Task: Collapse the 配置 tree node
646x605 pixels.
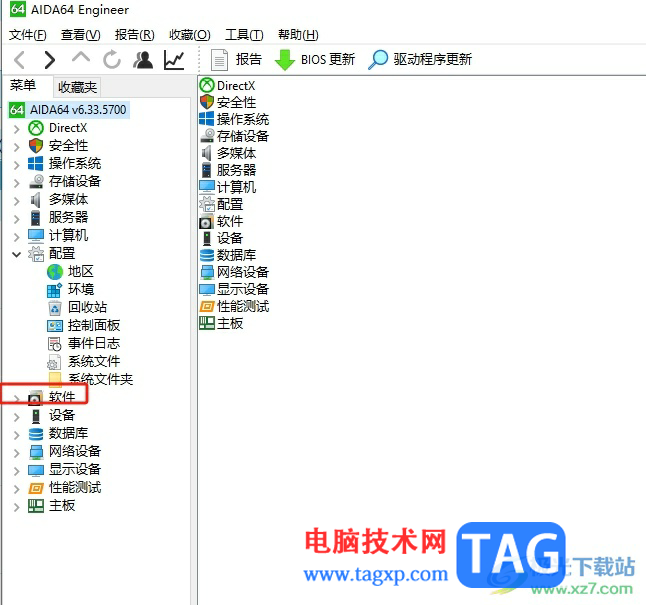Action: [x=16, y=254]
